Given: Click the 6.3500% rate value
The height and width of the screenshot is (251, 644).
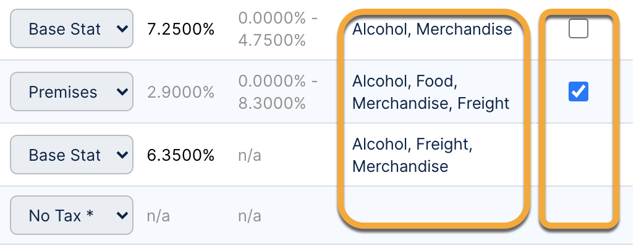Looking at the screenshot, I should [180, 155].
